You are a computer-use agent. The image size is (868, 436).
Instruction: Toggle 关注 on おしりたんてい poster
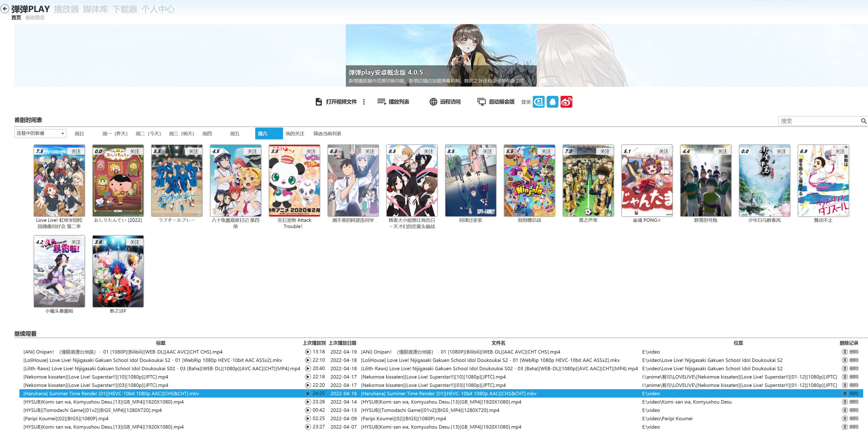coord(135,151)
